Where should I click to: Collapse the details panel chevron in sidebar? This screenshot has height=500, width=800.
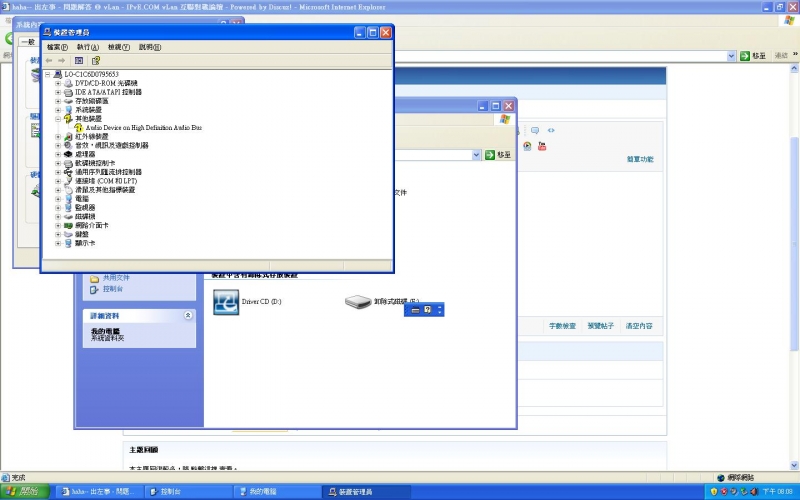click(x=189, y=315)
